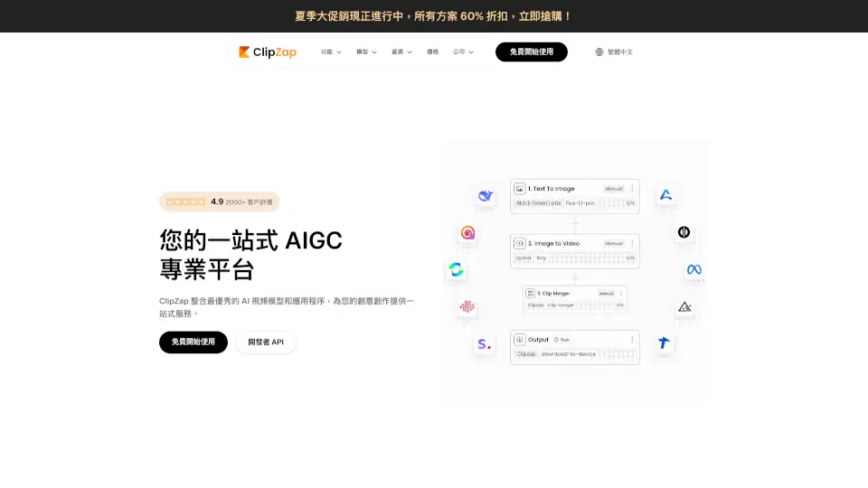Open the three-dot menu on Output card
This screenshot has width=868, height=488.
point(632,340)
